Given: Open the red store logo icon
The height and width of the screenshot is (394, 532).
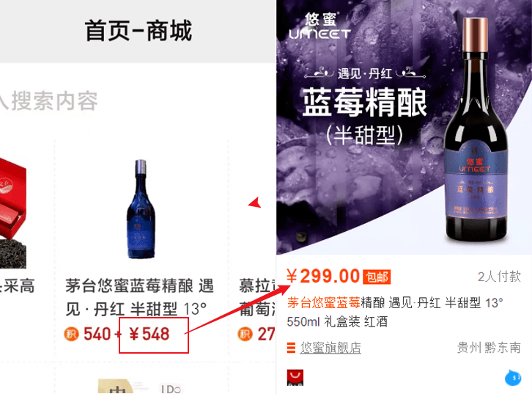Looking at the screenshot, I should click(x=295, y=378).
